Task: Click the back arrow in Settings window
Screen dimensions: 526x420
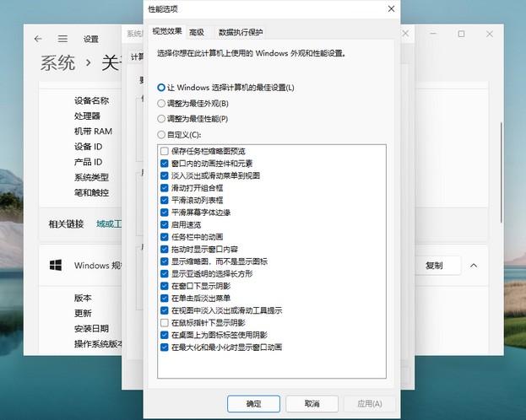Action: [38, 39]
